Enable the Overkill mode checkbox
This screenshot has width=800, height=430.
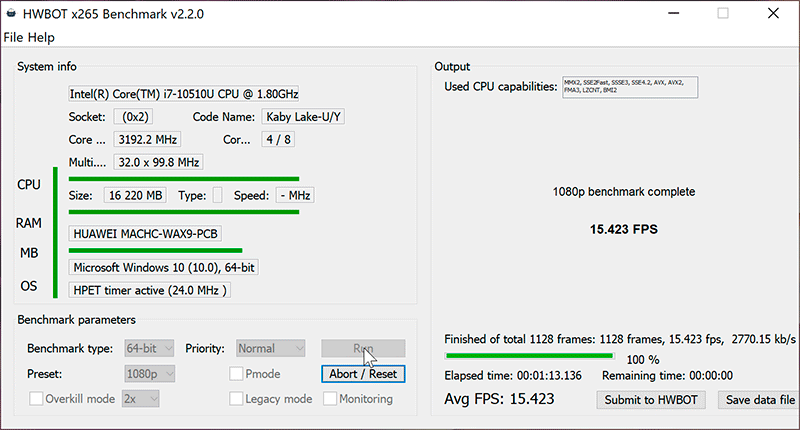(x=36, y=399)
